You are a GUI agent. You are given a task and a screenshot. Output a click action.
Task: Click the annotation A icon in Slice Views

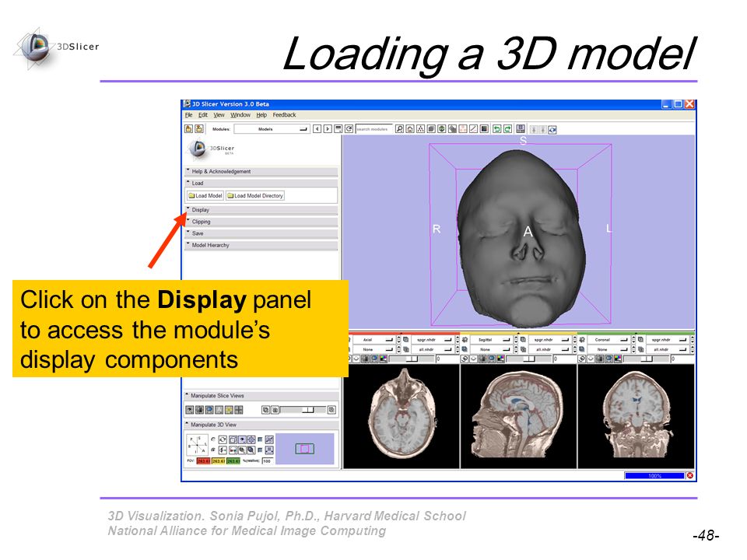[219, 410]
